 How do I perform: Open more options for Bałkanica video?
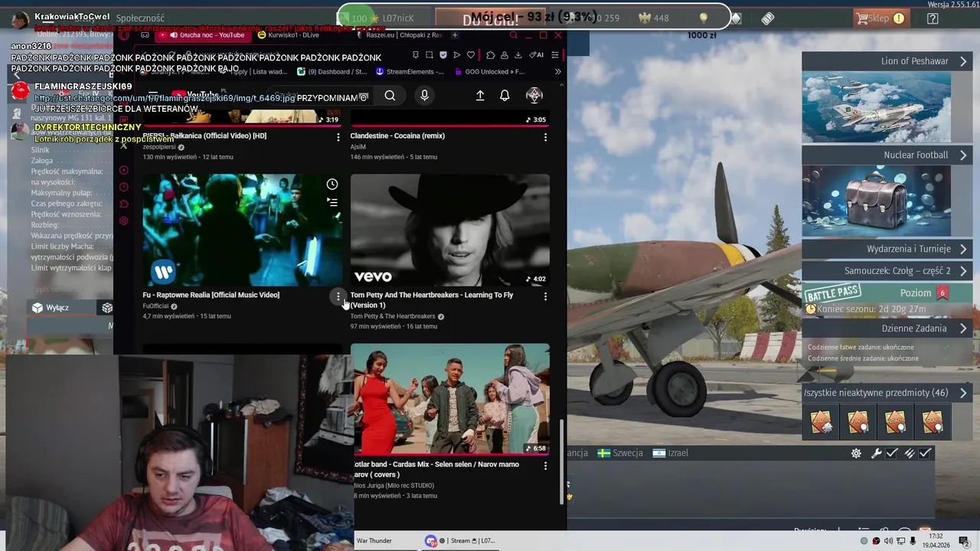coord(338,137)
